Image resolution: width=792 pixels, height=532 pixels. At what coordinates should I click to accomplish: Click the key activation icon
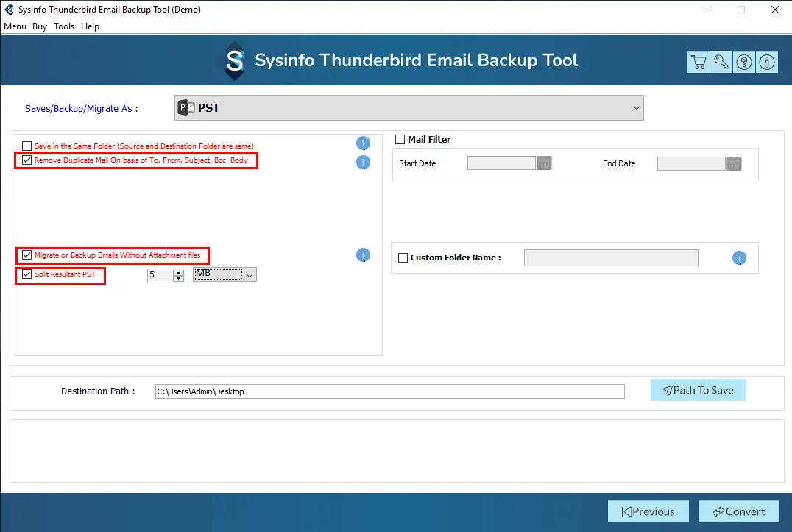[x=721, y=62]
